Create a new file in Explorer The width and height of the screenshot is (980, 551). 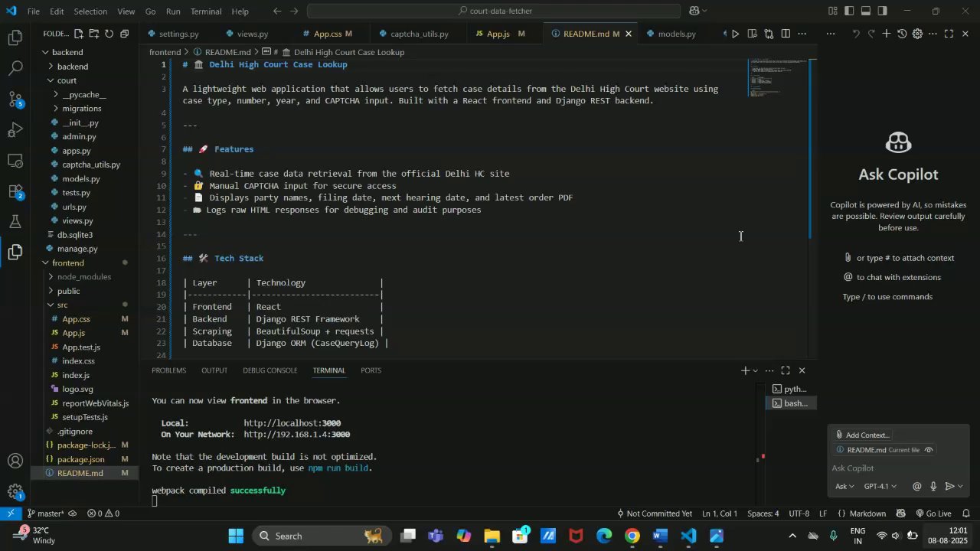tap(78, 34)
